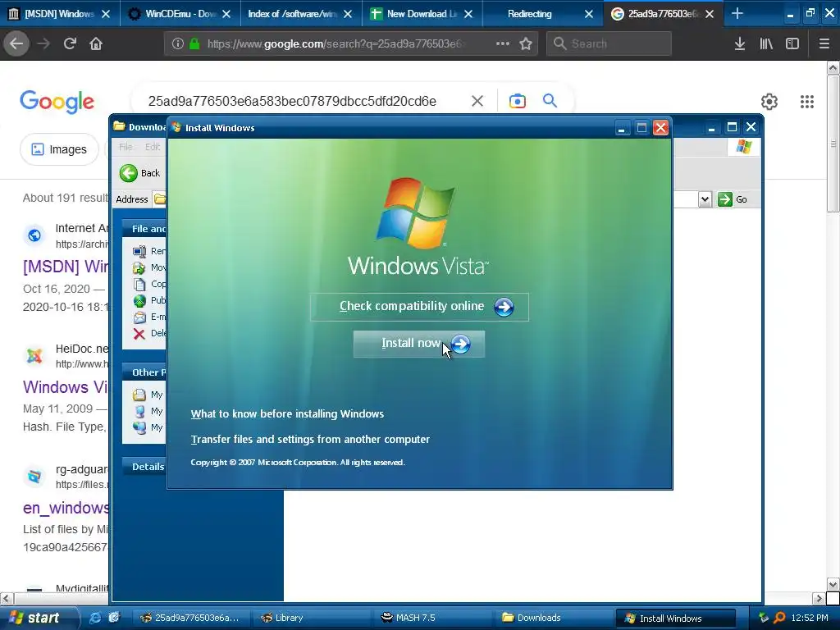
Task: Collapse the Details panel header
Action: point(145,467)
